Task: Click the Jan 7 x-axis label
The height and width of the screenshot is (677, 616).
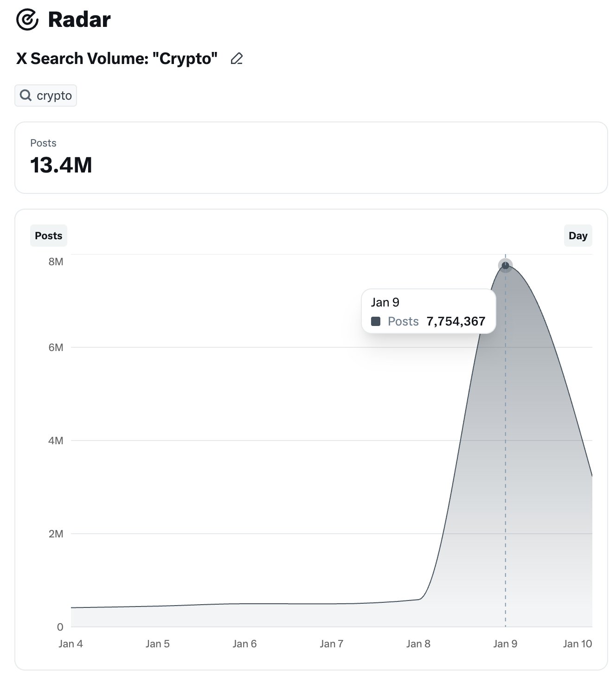Action: pos(331,644)
